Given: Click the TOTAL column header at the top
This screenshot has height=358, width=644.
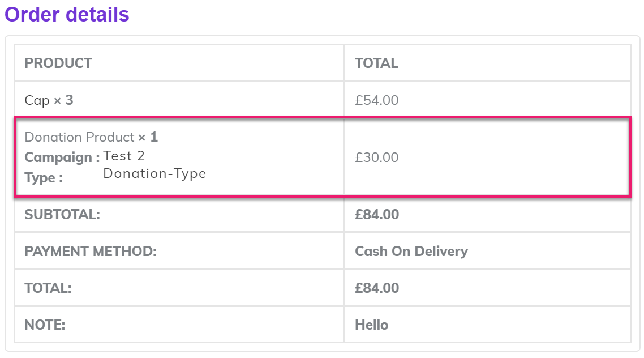Looking at the screenshot, I should [376, 63].
